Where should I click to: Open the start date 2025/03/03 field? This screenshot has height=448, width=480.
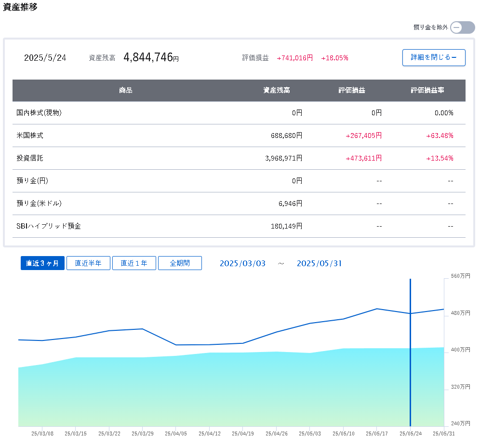[x=243, y=263]
